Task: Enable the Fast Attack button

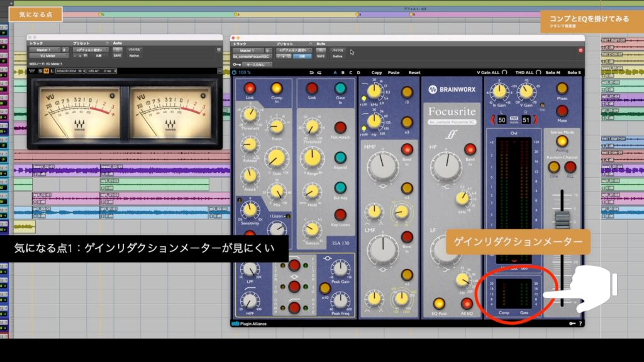Action: [340, 127]
